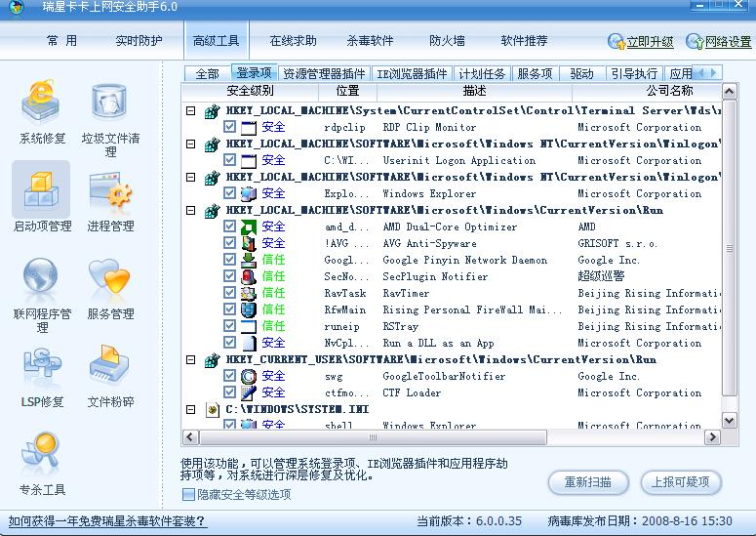Open the 在线求助 tab
756x536 pixels.
tap(294, 41)
